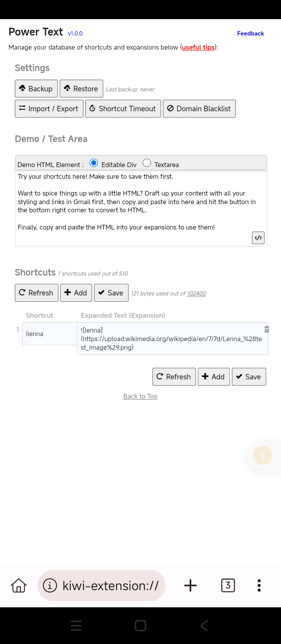Follow the useful tips link
Screen dimensions: 281x644
tap(198, 47)
